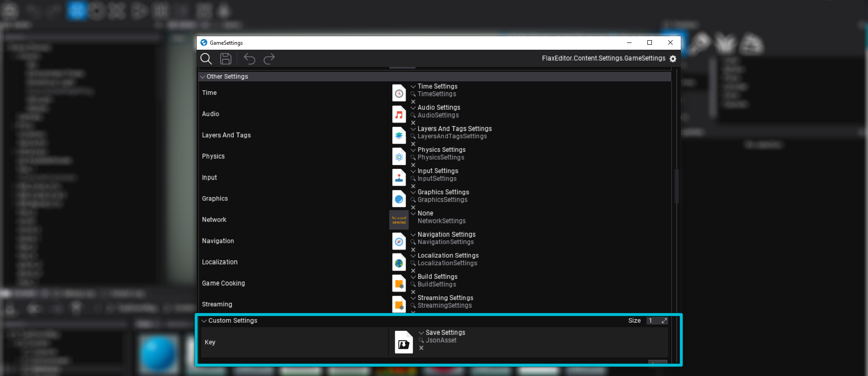Select the Localization Settings globe icon
The height and width of the screenshot is (376, 868).
[399, 263]
